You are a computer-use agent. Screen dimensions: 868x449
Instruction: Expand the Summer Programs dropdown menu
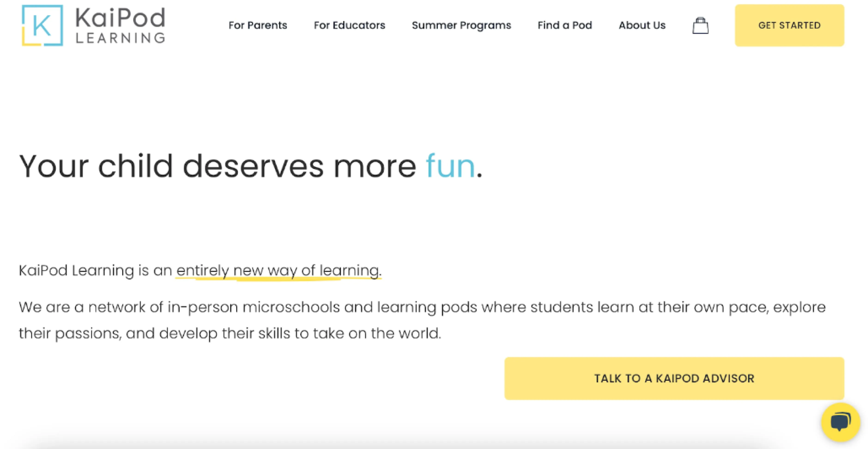[x=462, y=25]
